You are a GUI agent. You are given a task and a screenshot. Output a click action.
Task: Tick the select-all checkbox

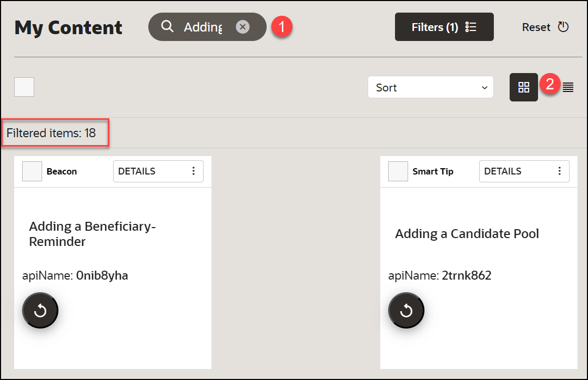[x=24, y=87]
